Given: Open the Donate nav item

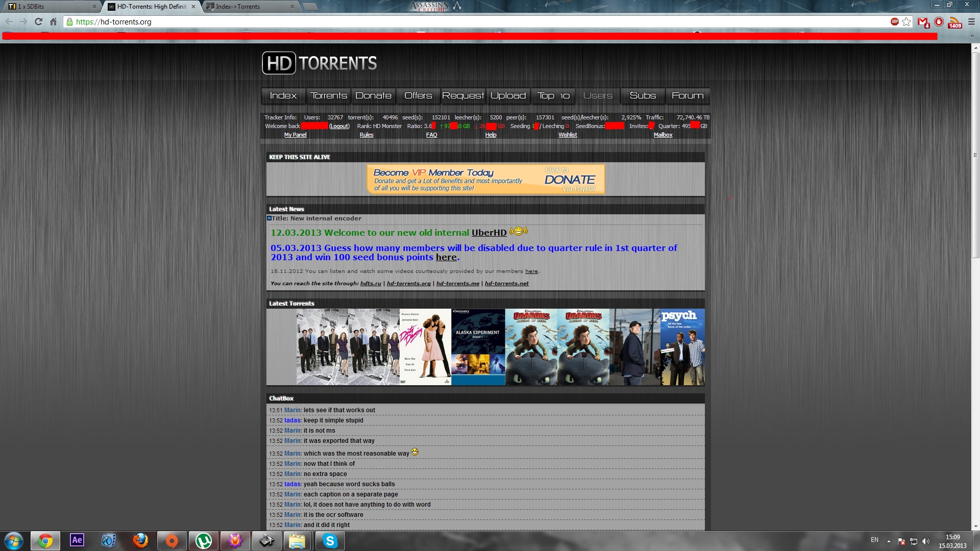Looking at the screenshot, I should click(x=373, y=95).
